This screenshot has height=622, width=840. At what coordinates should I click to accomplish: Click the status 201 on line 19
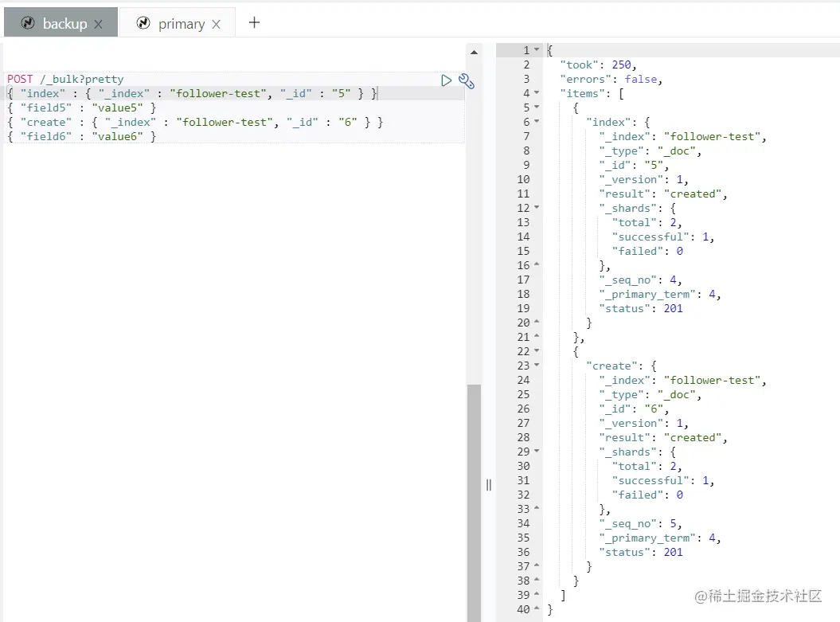641,308
